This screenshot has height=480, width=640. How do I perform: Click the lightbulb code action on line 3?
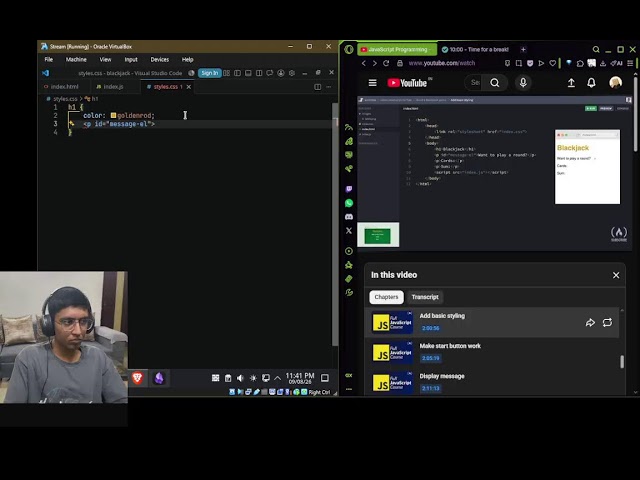tap(71, 123)
